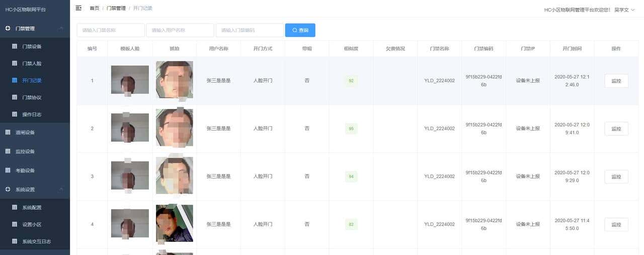
Task: Open the 操作日志 menu item
Action: (35, 114)
